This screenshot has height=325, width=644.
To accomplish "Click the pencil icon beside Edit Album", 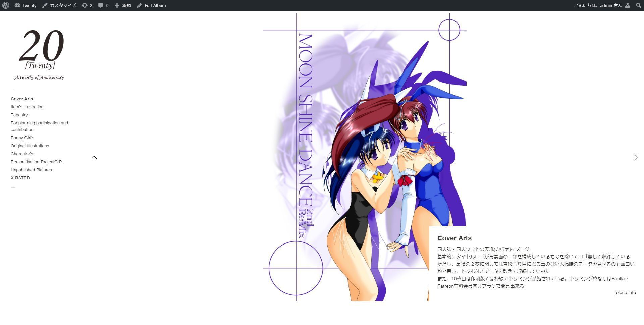I will point(140,5).
